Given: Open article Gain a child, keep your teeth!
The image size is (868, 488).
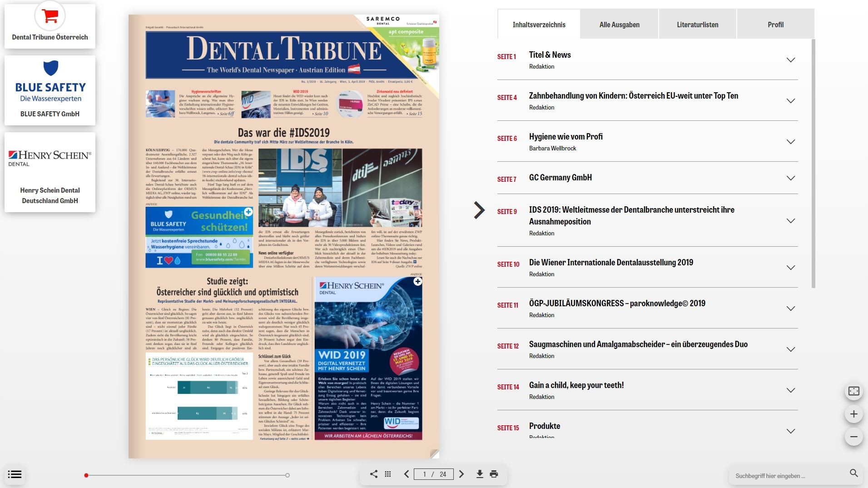Looking at the screenshot, I should click(576, 385).
